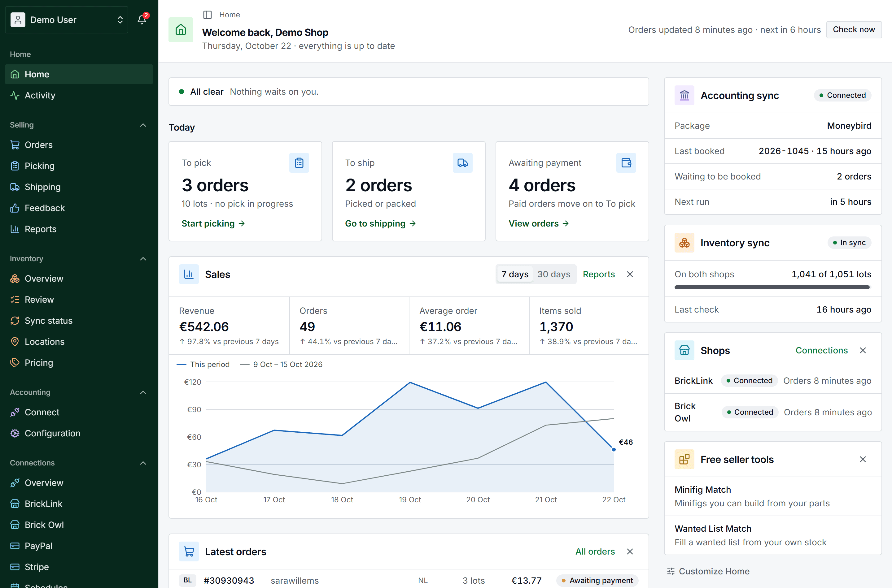Open the Demo User account switcher

click(67, 19)
